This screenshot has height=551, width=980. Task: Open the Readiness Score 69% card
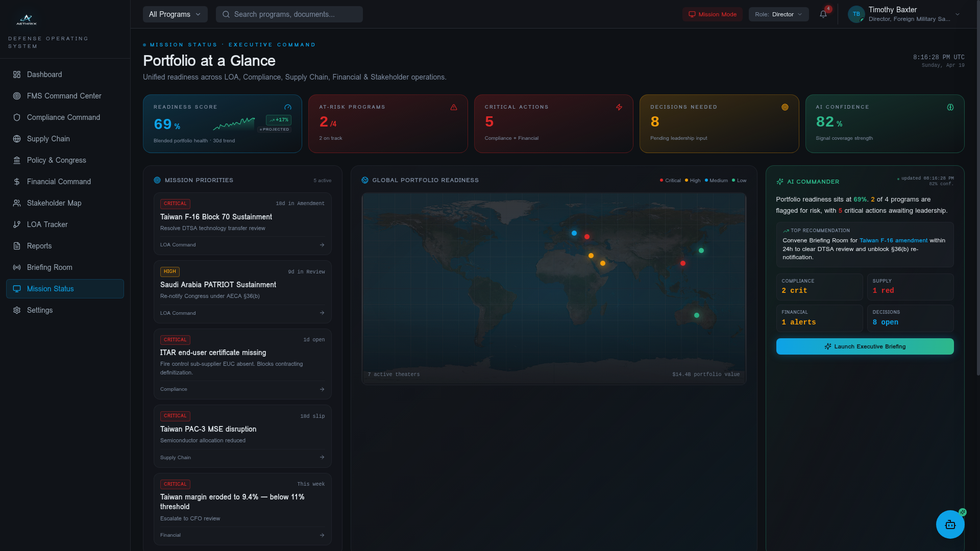(223, 123)
